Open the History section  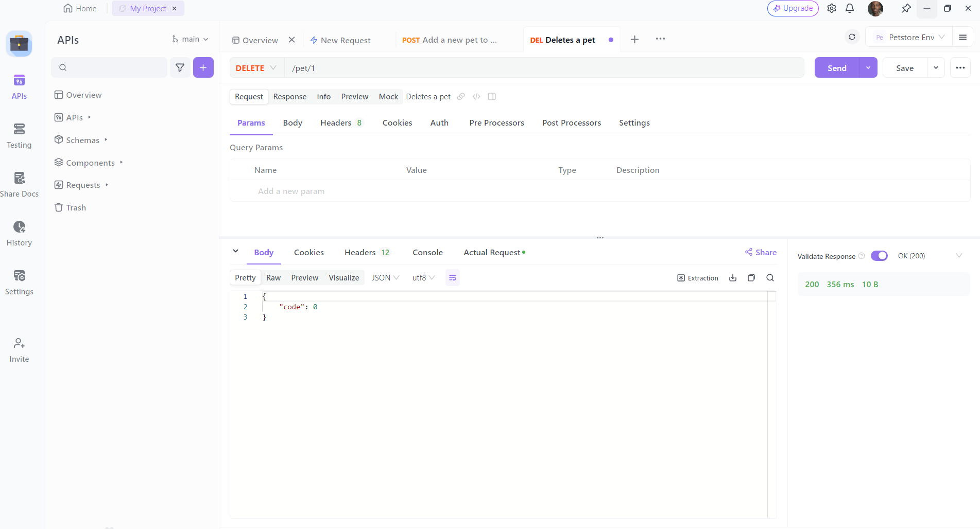coord(19,234)
